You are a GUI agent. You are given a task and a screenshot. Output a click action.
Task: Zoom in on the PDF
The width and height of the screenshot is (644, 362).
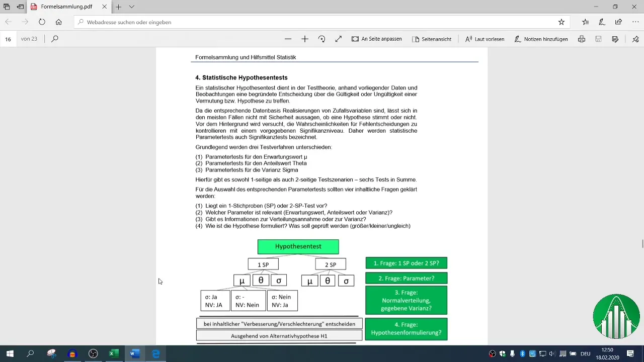click(x=305, y=39)
